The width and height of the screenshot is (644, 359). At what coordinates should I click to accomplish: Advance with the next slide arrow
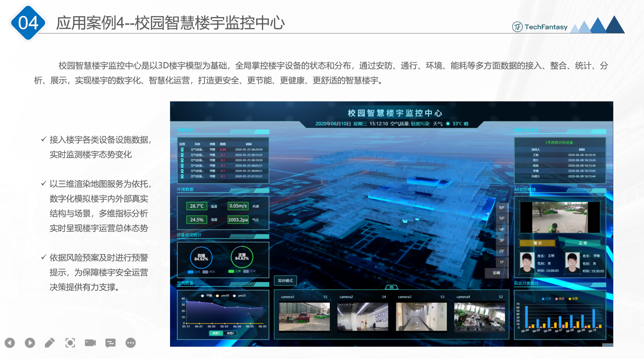(x=30, y=343)
